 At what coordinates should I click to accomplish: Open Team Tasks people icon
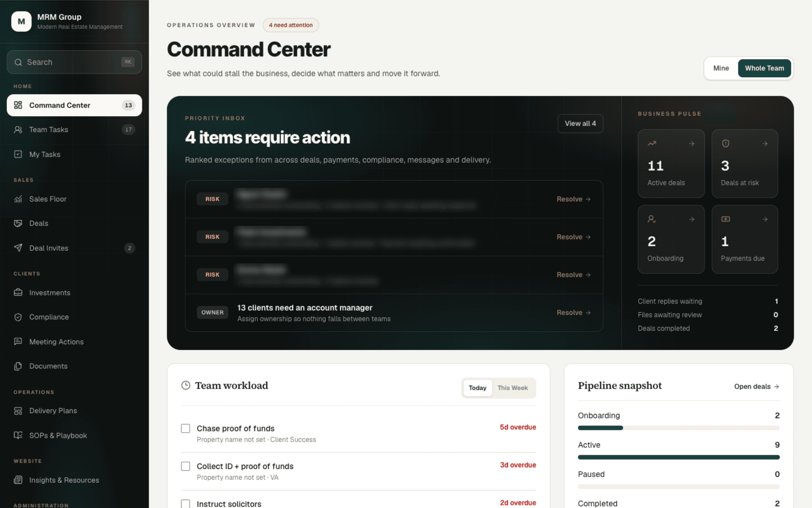pos(18,129)
